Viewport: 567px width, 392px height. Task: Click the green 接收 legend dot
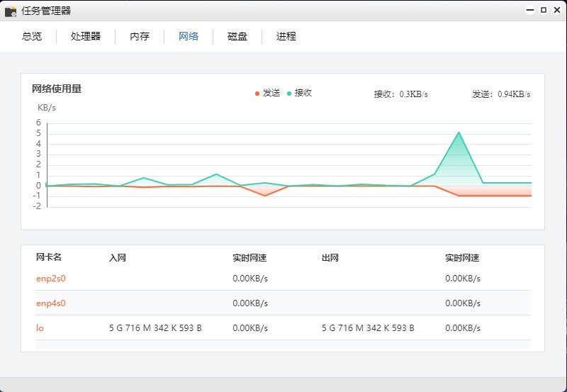tap(289, 94)
